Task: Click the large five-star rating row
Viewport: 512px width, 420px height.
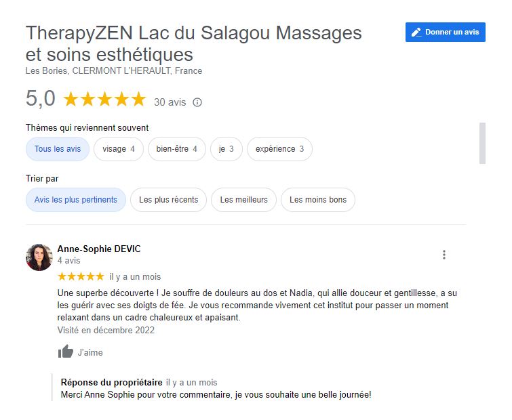Action: [x=104, y=99]
